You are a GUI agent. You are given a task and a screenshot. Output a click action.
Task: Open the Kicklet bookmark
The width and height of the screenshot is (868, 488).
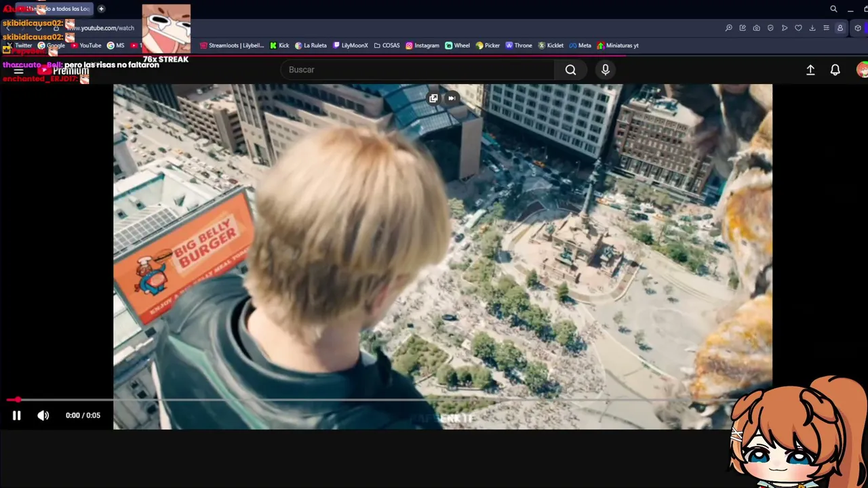pyautogui.click(x=551, y=45)
